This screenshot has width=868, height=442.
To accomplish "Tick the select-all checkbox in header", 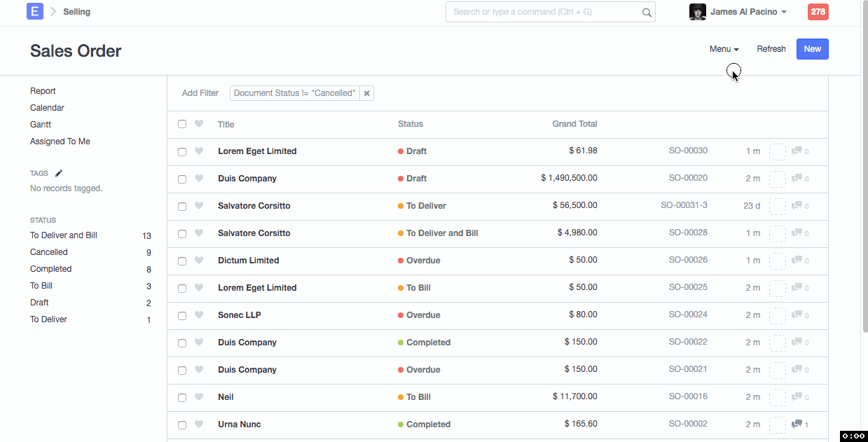I will coord(182,124).
